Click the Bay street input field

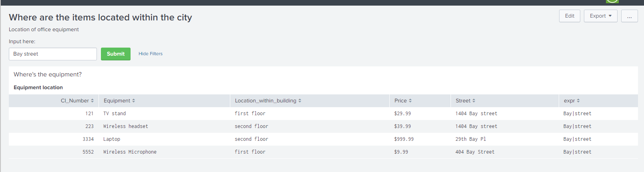(53, 54)
